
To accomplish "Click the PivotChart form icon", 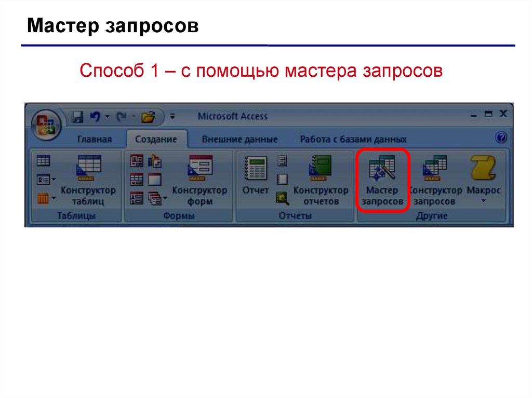I will click(x=155, y=161).
